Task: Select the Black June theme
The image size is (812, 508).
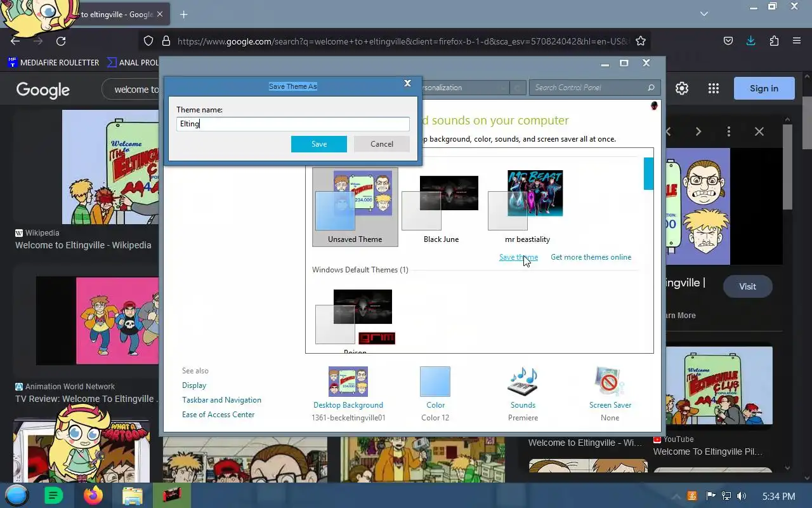Action: 441,207
